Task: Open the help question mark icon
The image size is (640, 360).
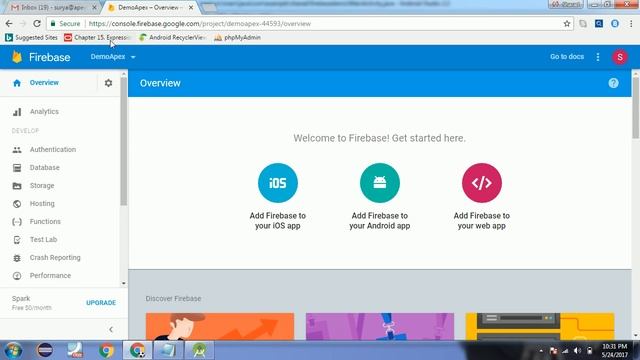Action: 613,83
